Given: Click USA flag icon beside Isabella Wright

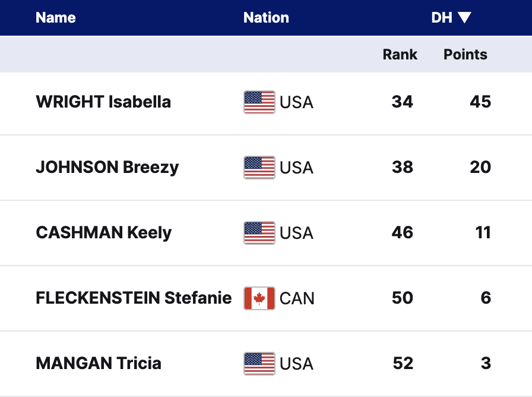Looking at the screenshot, I should click(259, 102).
